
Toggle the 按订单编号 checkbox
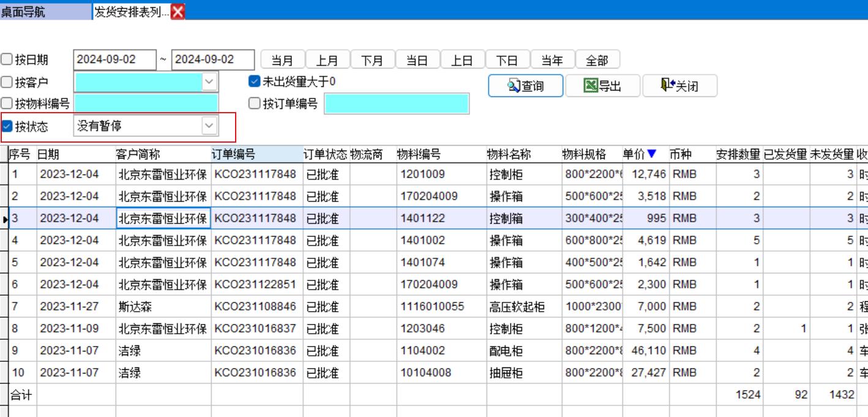click(x=255, y=103)
